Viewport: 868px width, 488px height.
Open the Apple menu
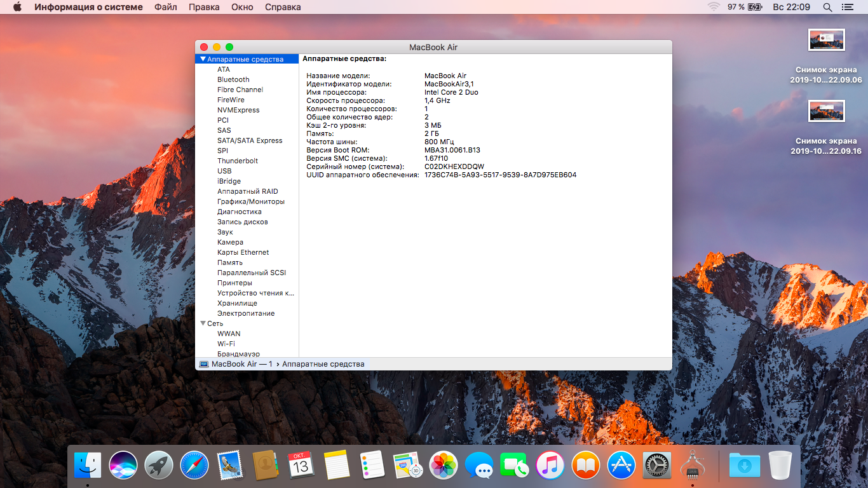pyautogui.click(x=17, y=7)
